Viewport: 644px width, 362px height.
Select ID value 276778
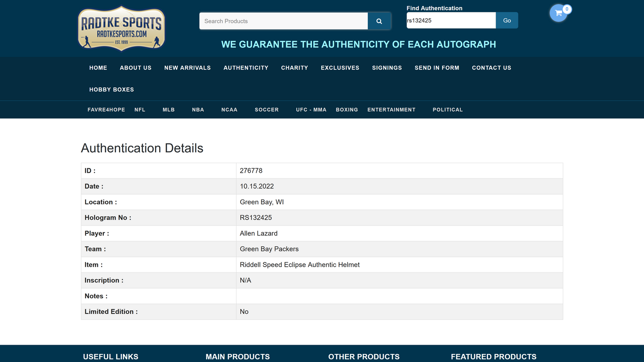point(251,171)
